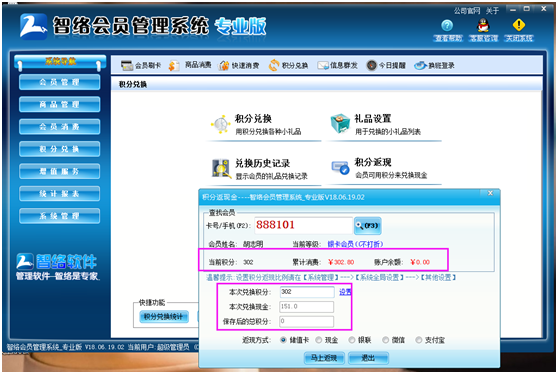Open 统计报表 in the sidebar menu
The width and height of the screenshot is (558, 374).
(59, 194)
